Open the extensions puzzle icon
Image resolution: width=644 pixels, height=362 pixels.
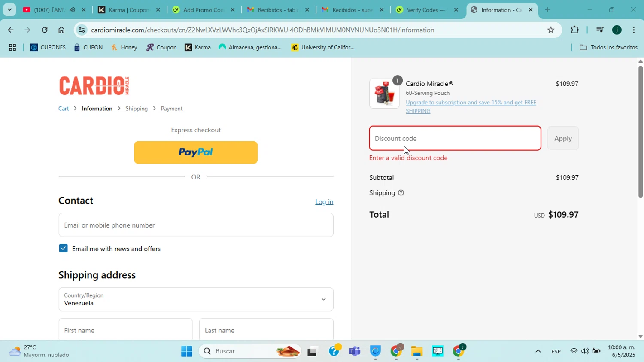(574, 30)
